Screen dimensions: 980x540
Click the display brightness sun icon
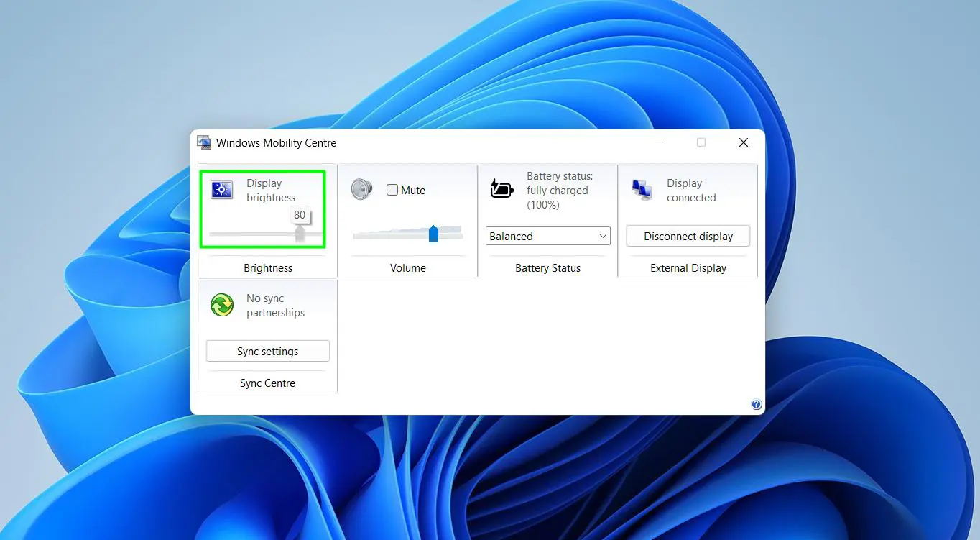click(222, 190)
